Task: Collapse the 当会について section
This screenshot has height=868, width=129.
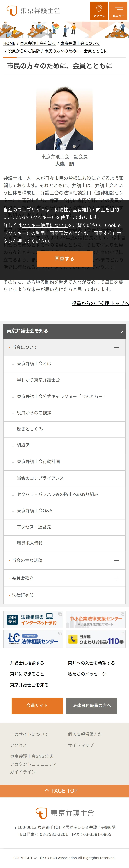Action: [117, 347]
